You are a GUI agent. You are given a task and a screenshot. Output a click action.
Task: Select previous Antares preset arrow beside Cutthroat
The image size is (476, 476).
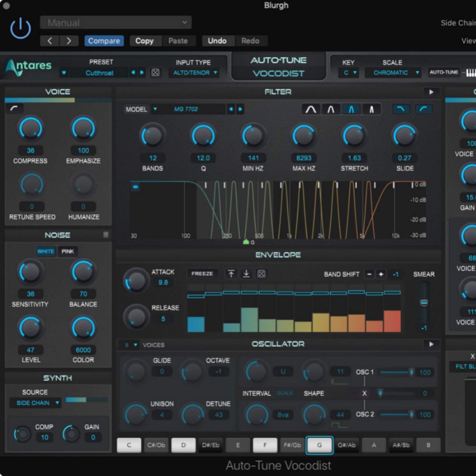(x=133, y=73)
